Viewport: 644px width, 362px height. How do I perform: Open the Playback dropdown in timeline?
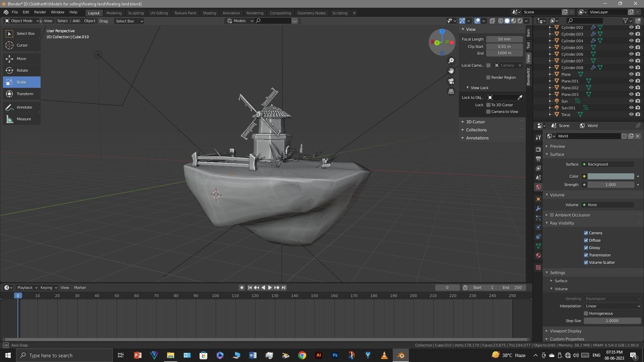click(27, 288)
